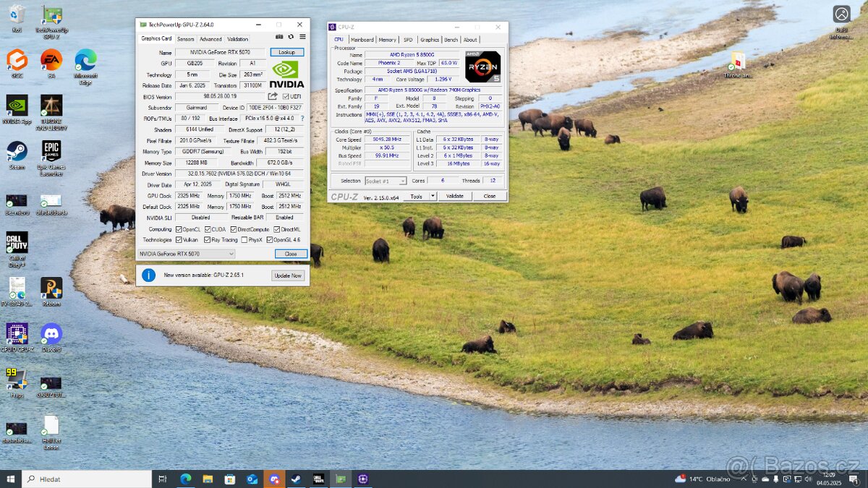
Task: Open the Windows Start menu
Action: pos(11,479)
